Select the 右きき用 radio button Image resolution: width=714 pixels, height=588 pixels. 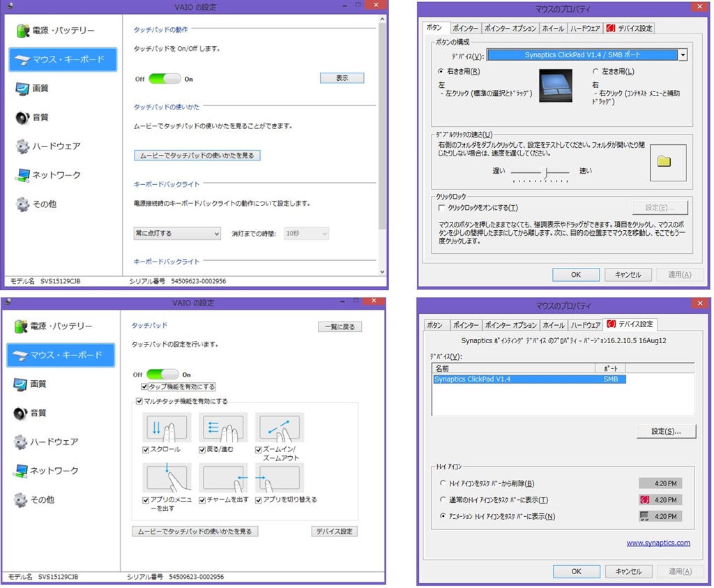441,72
